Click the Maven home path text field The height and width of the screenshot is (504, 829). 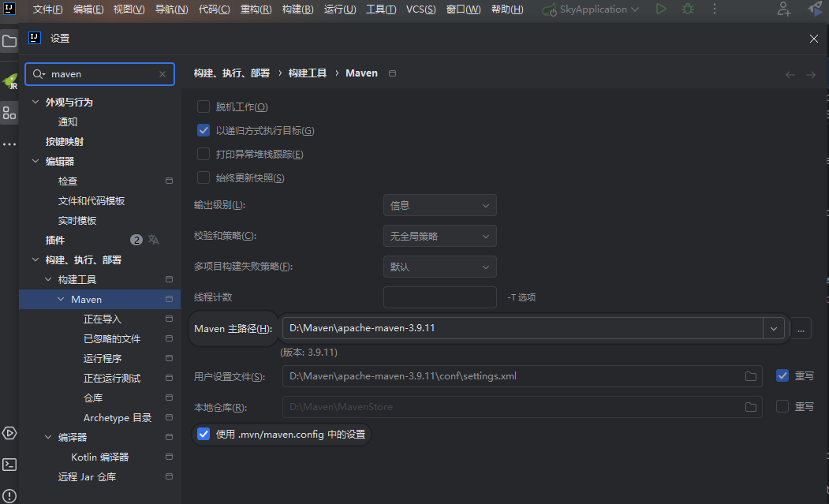point(524,328)
